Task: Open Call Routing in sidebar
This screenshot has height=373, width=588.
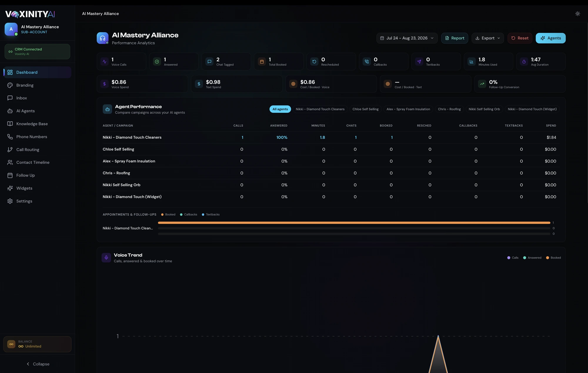Action: point(37,149)
